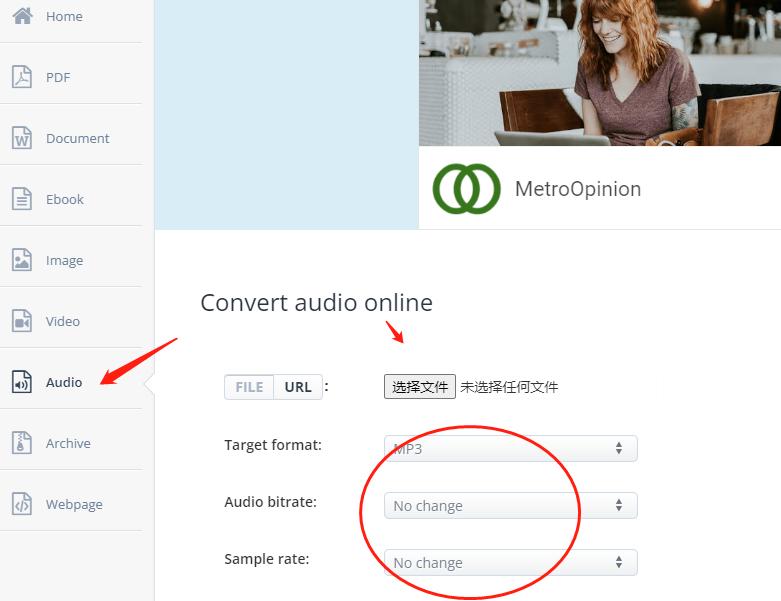Click the MetroOpinion green rings logo
The height and width of the screenshot is (601, 781).
click(x=467, y=189)
